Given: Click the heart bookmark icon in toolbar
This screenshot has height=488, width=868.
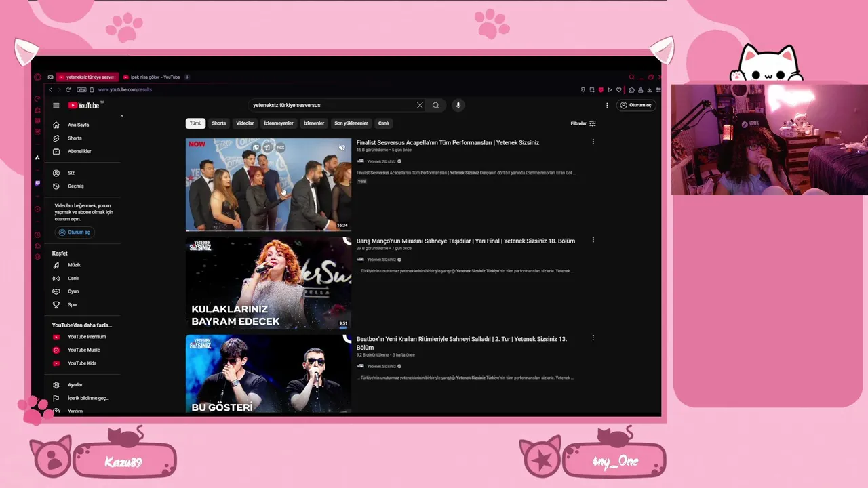Looking at the screenshot, I should pyautogui.click(x=618, y=90).
